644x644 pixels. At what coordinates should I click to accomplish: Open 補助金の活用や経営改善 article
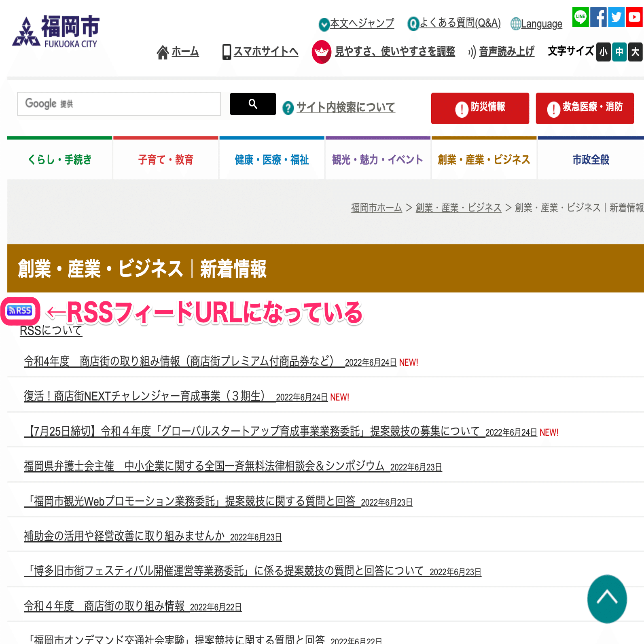(x=153, y=536)
